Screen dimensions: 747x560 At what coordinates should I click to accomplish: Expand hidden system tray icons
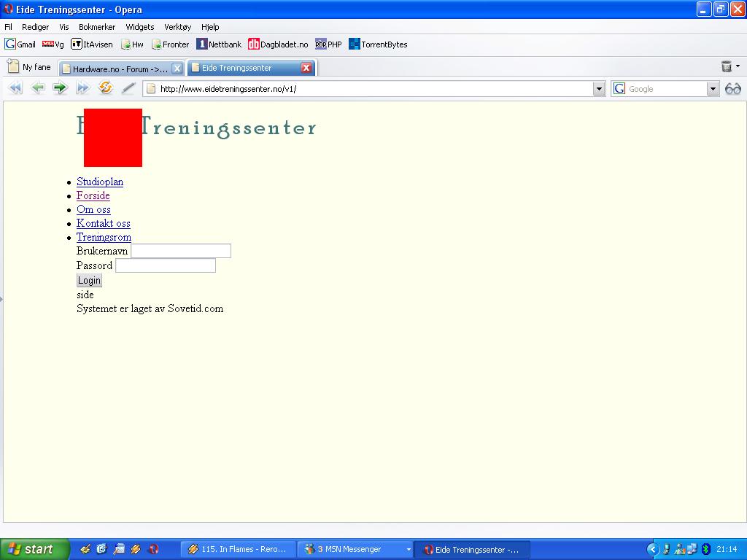tap(653, 550)
